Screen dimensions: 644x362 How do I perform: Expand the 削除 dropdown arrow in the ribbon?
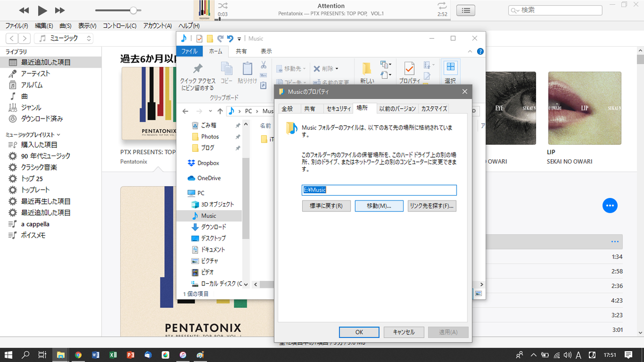(336, 69)
